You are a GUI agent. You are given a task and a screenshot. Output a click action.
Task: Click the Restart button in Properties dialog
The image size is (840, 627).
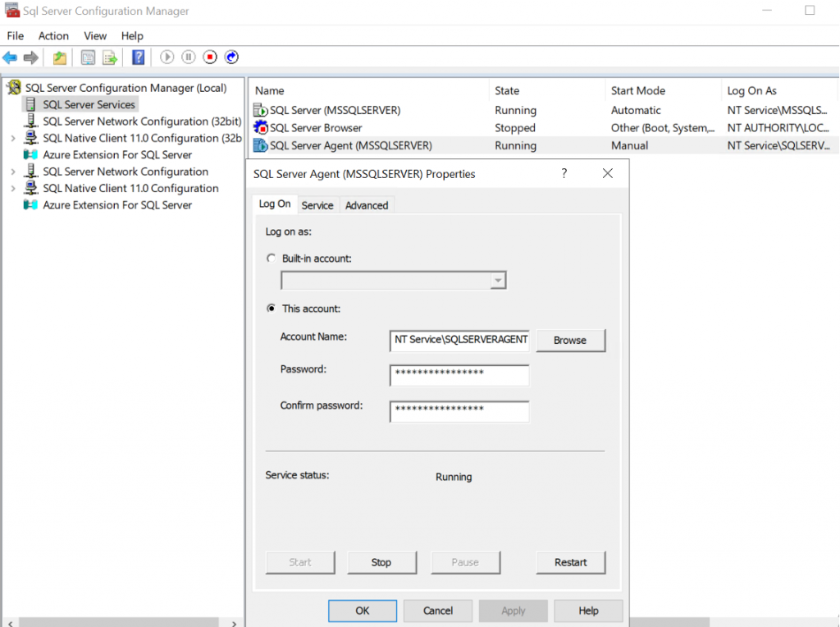click(570, 562)
